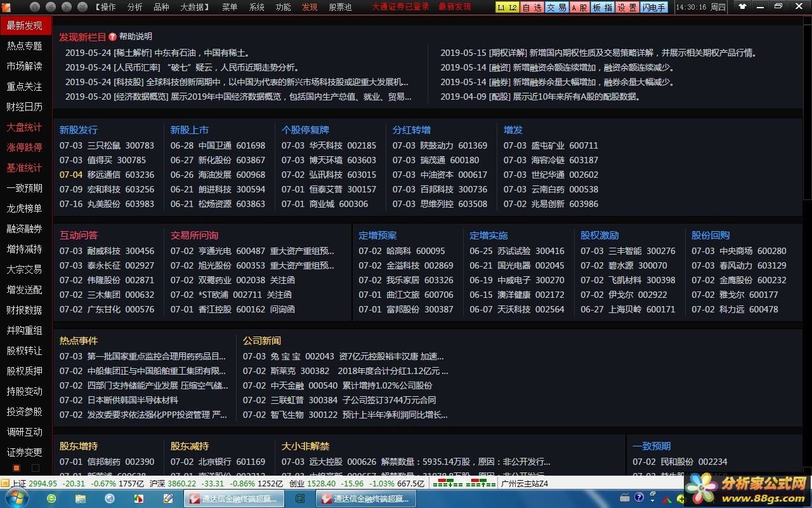The height and width of the screenshot is (508, 812).
Task: Switch to 涨停跌停 sidebar tab
Action: point(25,147)
